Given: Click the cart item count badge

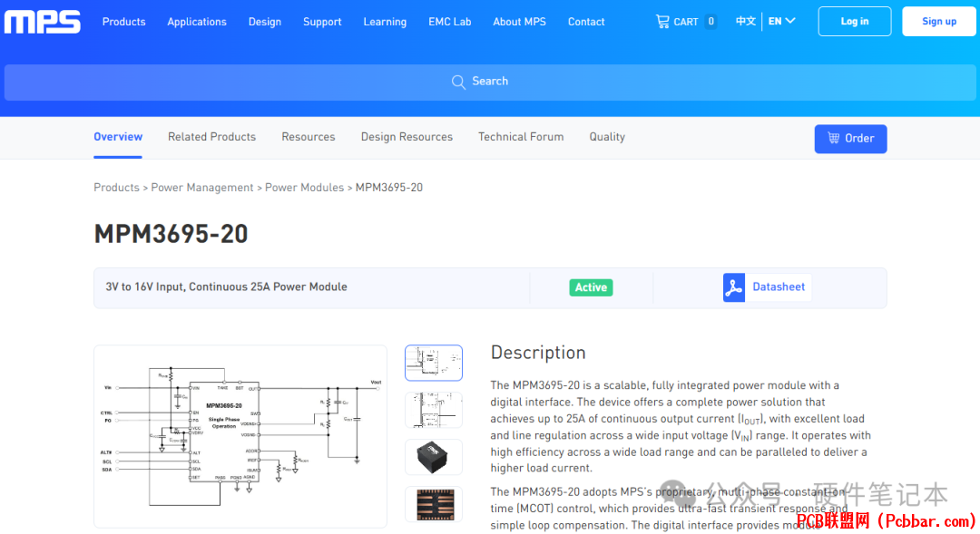Looking at the screenshot, I should 710,21.
